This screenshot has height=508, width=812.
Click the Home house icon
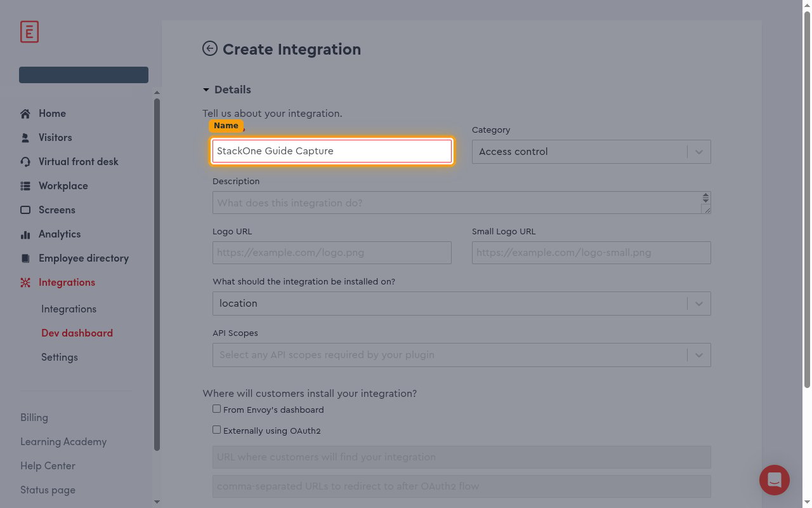(25, 114)
